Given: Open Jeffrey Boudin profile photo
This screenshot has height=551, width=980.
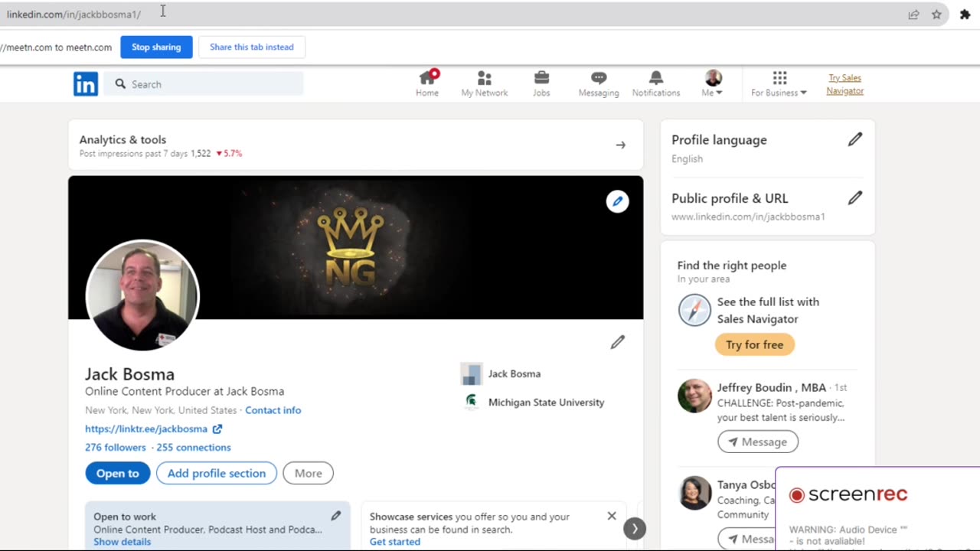Looking at the screenshot, I should [x=694, y=396].
